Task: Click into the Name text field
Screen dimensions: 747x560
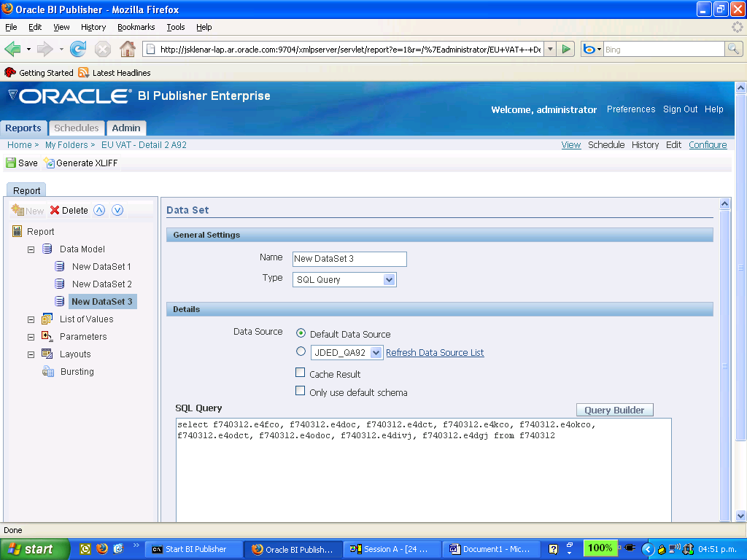Action: coord(349,259)
